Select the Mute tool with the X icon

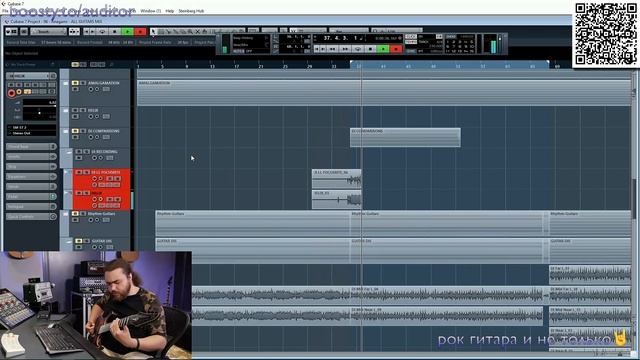tap(198, 31)
